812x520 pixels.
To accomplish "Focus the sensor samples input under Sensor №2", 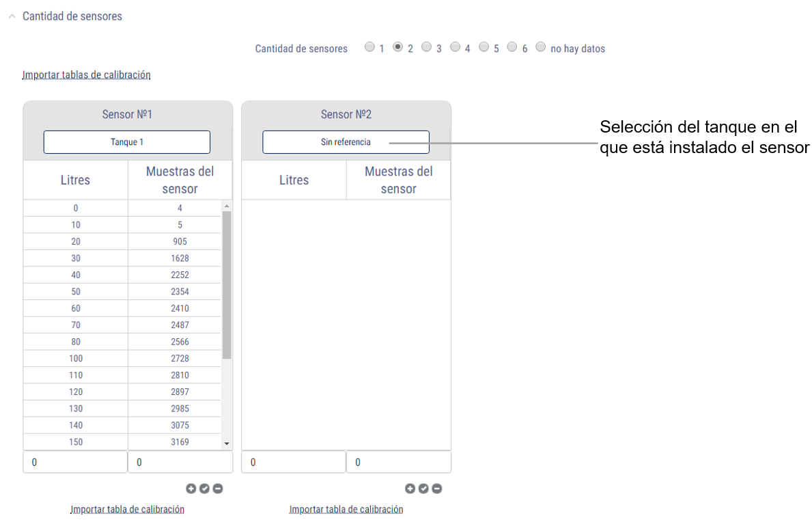I will point(399,462).
